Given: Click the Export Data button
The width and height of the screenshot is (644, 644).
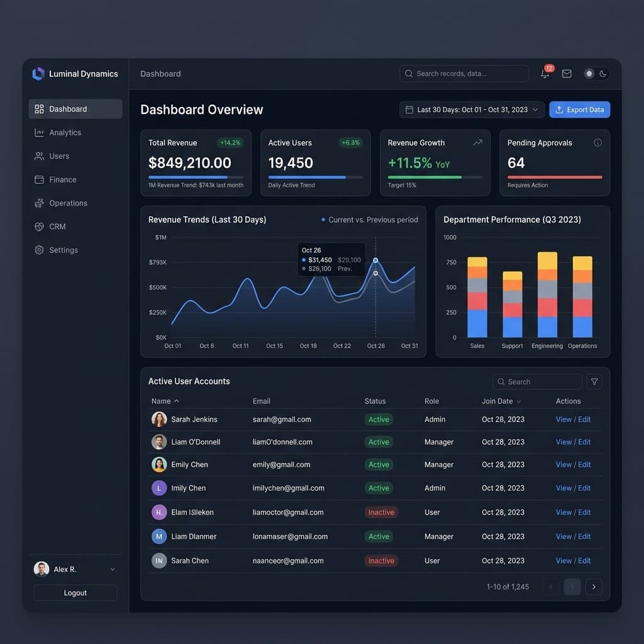Looking at the screenshot, I should (x=579, y=110).
